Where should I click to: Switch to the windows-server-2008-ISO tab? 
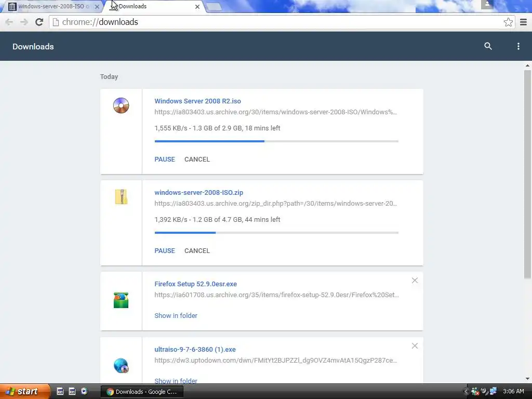point(51,6)
